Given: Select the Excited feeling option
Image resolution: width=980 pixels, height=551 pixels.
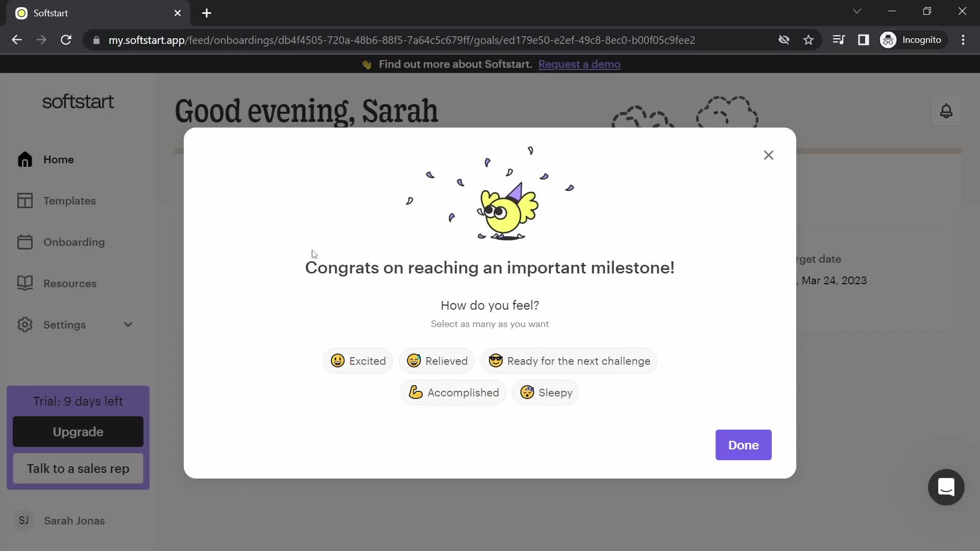Looking at the screenshot, I should coord(358,361).
